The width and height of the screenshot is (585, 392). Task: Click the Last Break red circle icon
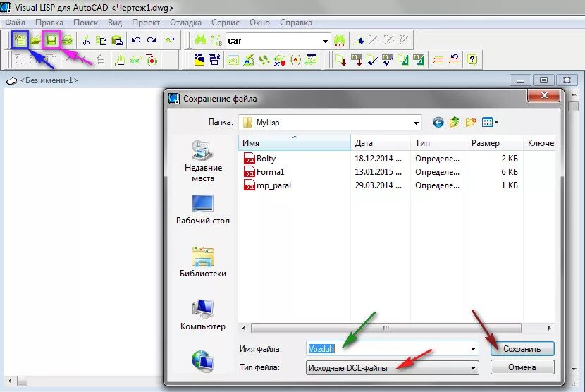click(152, 60)
